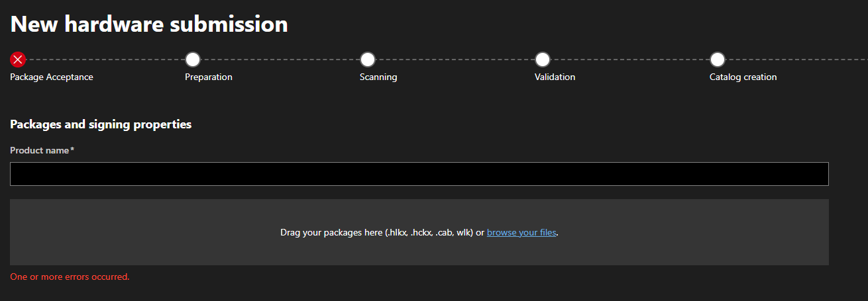Select the Catalog creation step circle
The image size is (868, 301).
pyautogui.click(x=718, y=60)
